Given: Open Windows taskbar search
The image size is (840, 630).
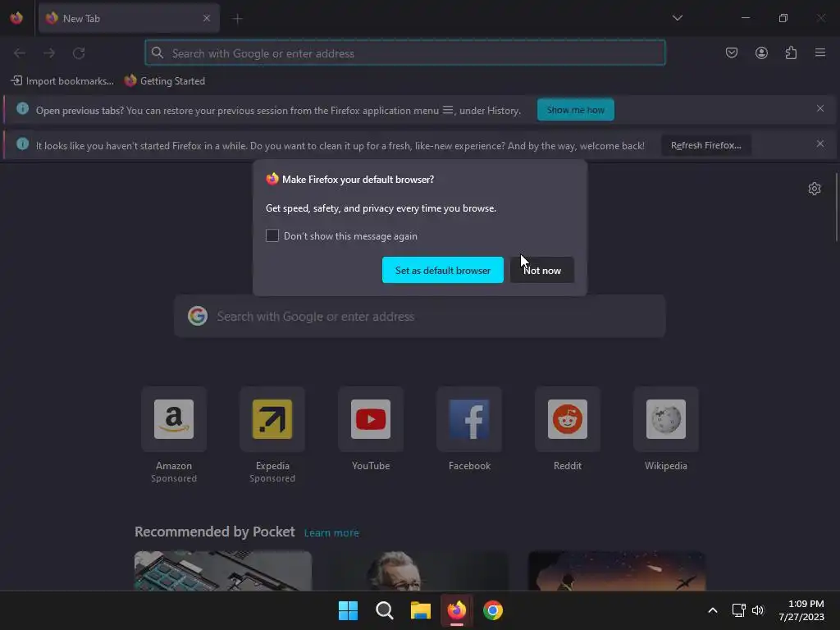Looking at the screenshot, I should point(384,610).
